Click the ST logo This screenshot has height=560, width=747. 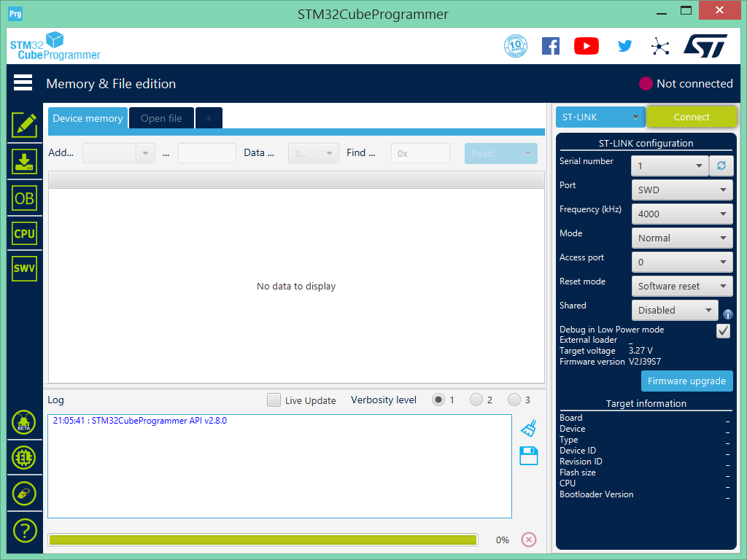tap(705, 46)
